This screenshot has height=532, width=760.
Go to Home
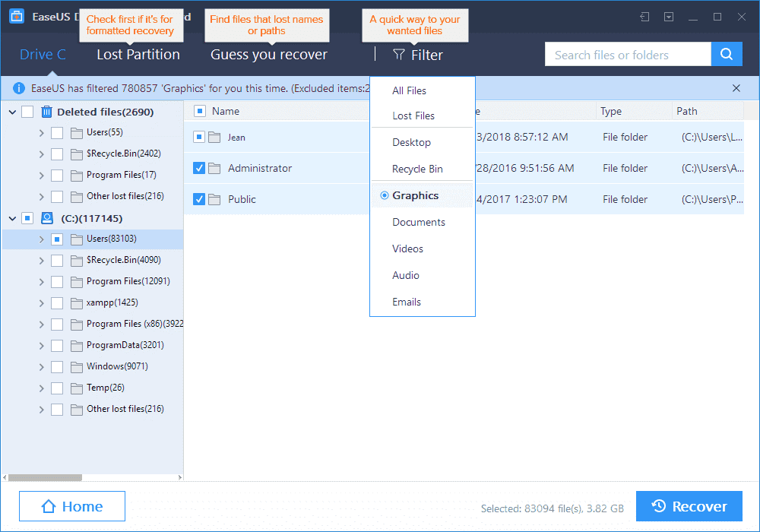(x=72, y=506)
